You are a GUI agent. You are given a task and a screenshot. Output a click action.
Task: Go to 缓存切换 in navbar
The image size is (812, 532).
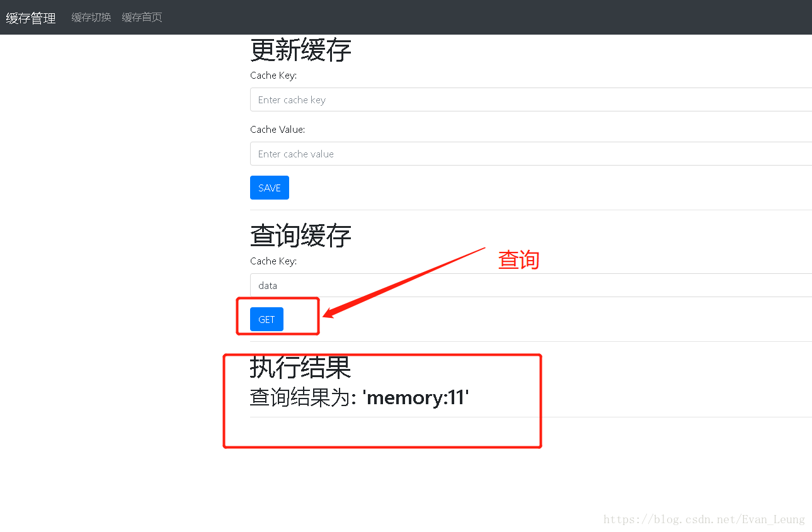[x=91, y=18]
